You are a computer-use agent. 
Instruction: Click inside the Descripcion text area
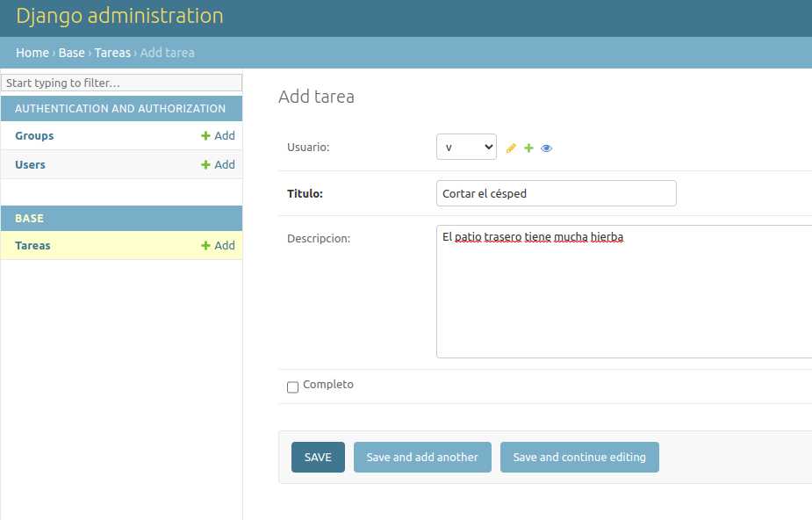tap(623, 299)
